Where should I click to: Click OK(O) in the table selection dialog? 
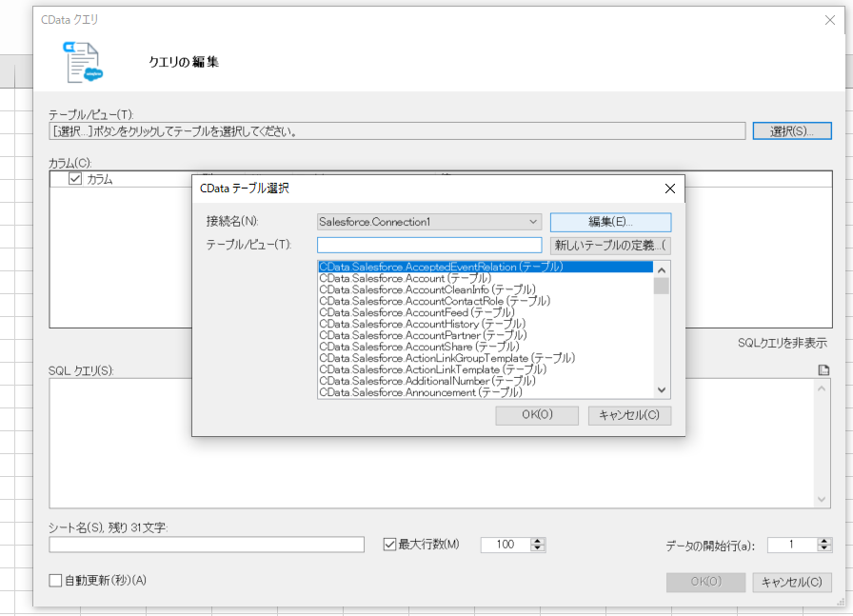point(537,415)
